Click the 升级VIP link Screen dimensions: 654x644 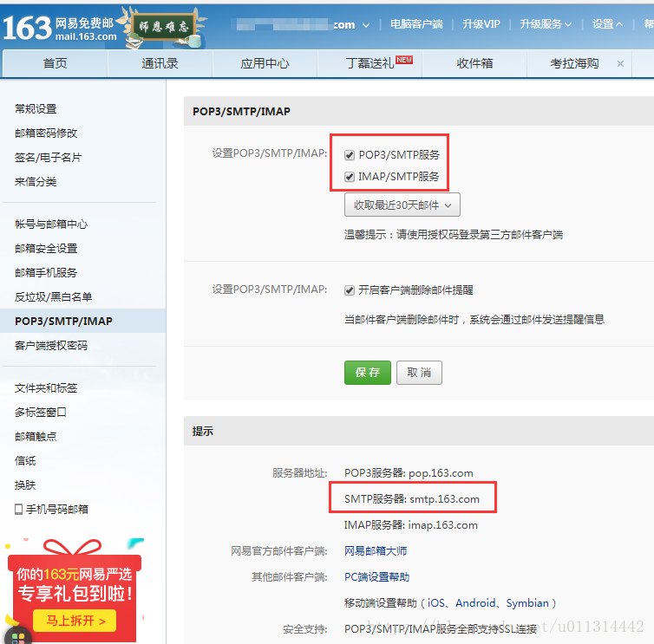481,24
